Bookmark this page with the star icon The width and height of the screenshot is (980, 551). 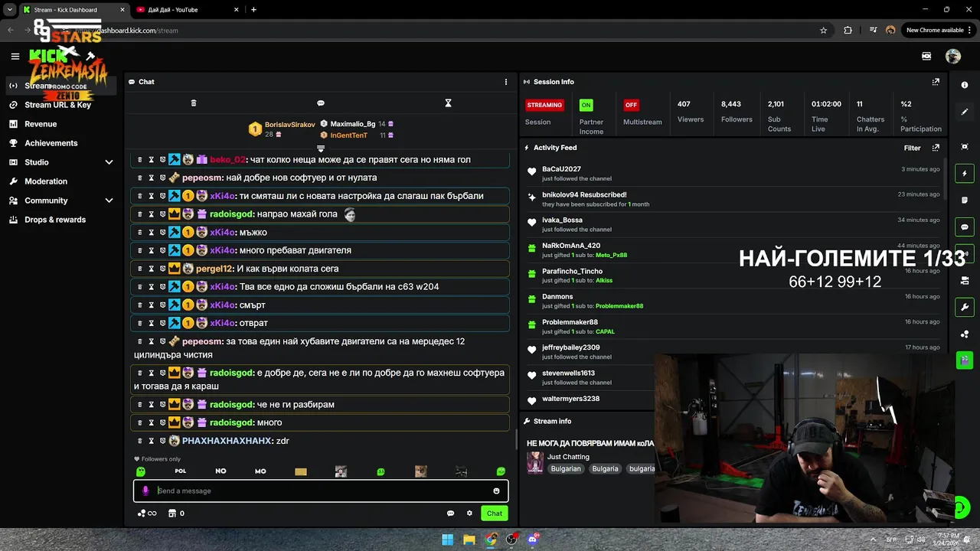pyautogui.click(x=824, y=30)
